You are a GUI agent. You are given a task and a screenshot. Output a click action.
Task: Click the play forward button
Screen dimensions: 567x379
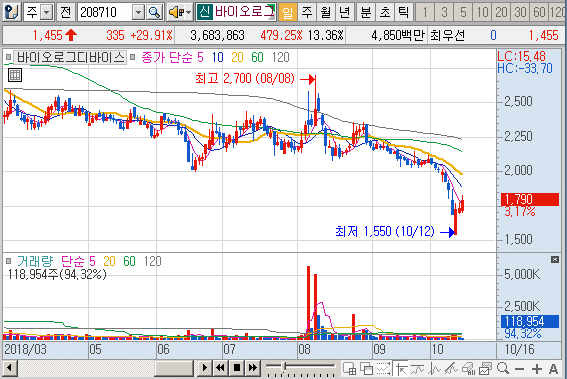(x=204, y=369)
